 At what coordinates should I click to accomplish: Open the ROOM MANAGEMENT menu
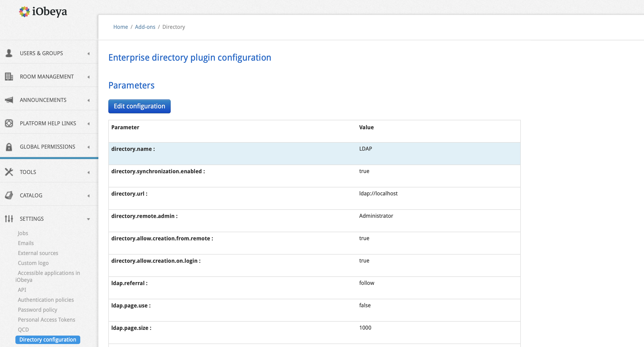pyautogui.click(x=47, y=77)
